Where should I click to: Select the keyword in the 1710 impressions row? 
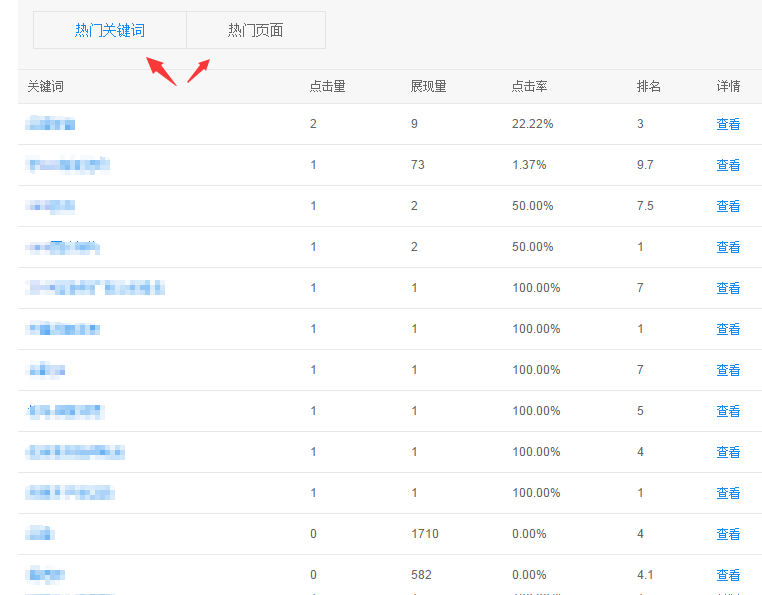coord(40,534)
